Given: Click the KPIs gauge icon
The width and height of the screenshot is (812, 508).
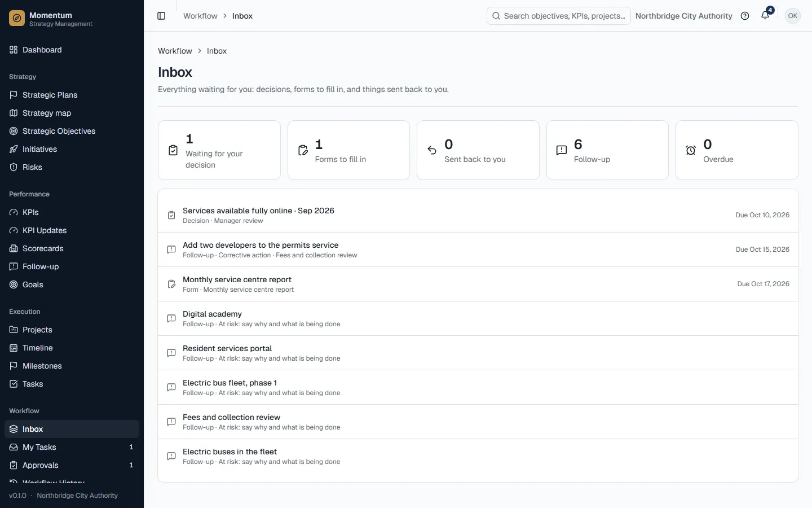Looking at the screenshot, I should pyautogui.click(x=14, y=212).
